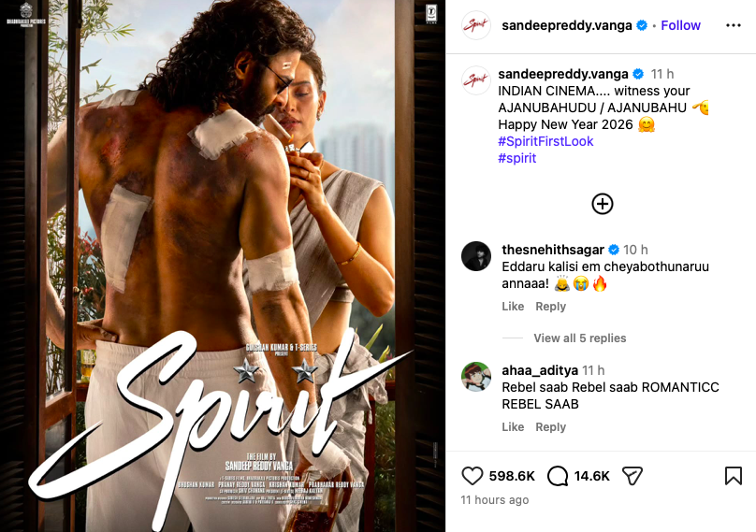Open #spirit hashtag link
The height and width of the screenshot is (532, 756).
(x=516, y=158)
